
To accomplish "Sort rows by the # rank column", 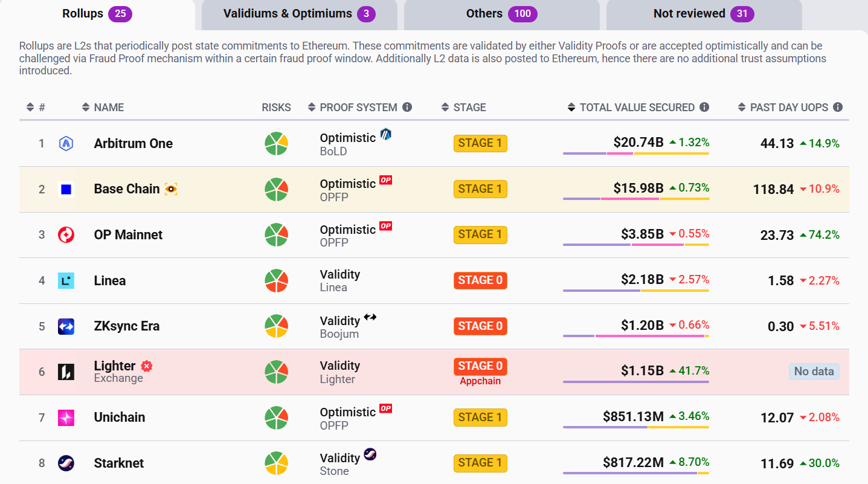I will pyautogui.click(x=36, y=108).
